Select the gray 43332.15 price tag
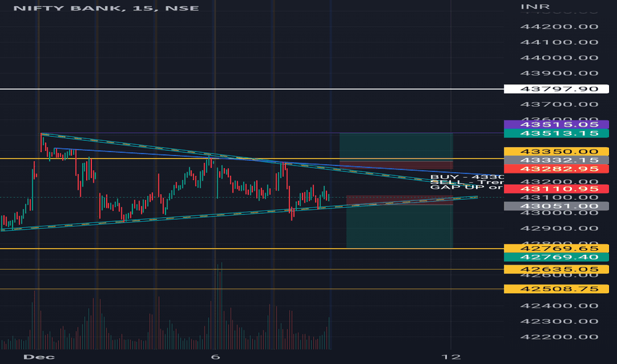Viewport: 617px width, 364px height. [556, 160]
